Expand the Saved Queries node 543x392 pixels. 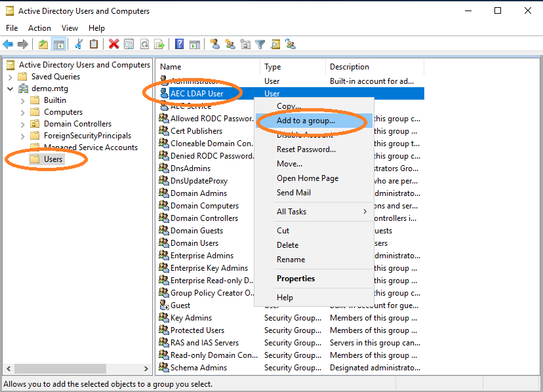(9, 76)
